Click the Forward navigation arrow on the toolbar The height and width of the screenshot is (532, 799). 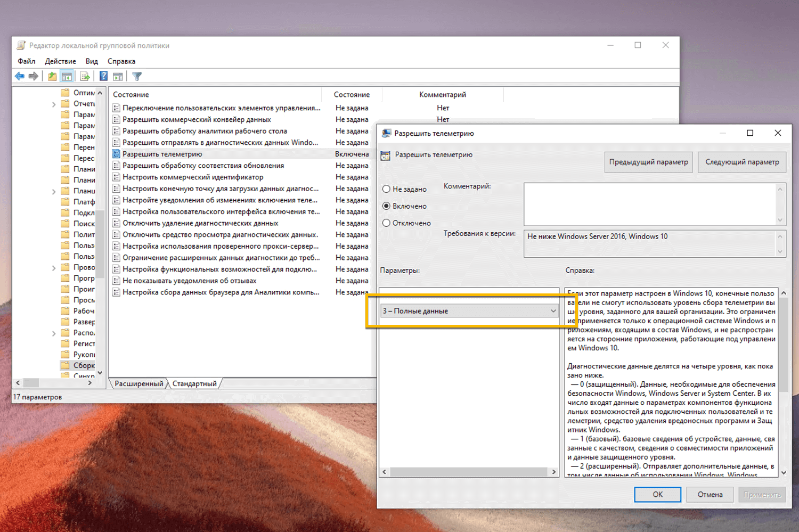click(x=33, y=76)
